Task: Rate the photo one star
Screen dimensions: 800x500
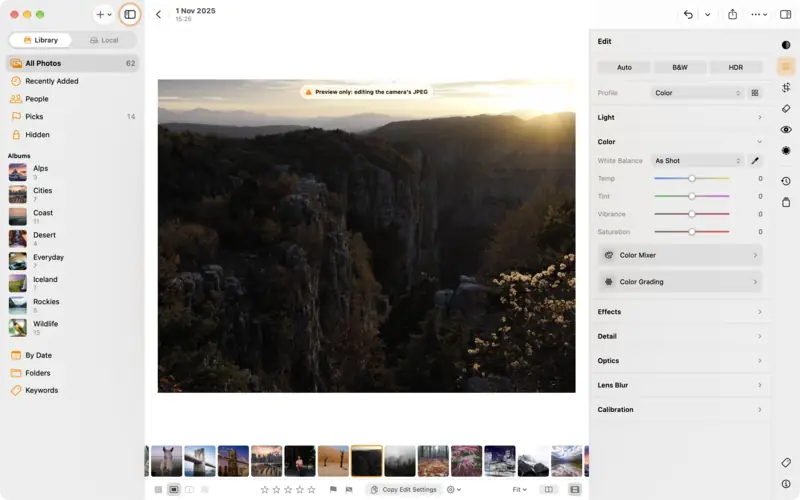Action: click(264, 490)
